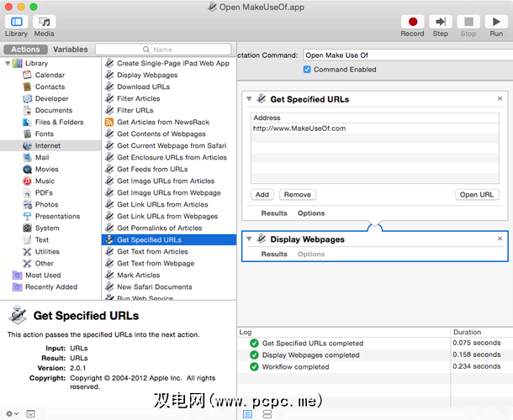Open Results of Display Webpages action

pyautogui.click(x=274, y=254)
